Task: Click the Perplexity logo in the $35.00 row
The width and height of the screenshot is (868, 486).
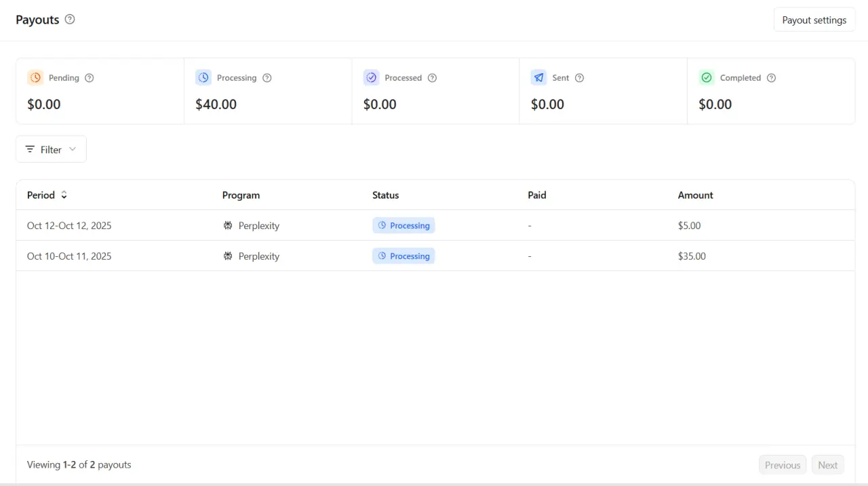Action: point(228,256)
